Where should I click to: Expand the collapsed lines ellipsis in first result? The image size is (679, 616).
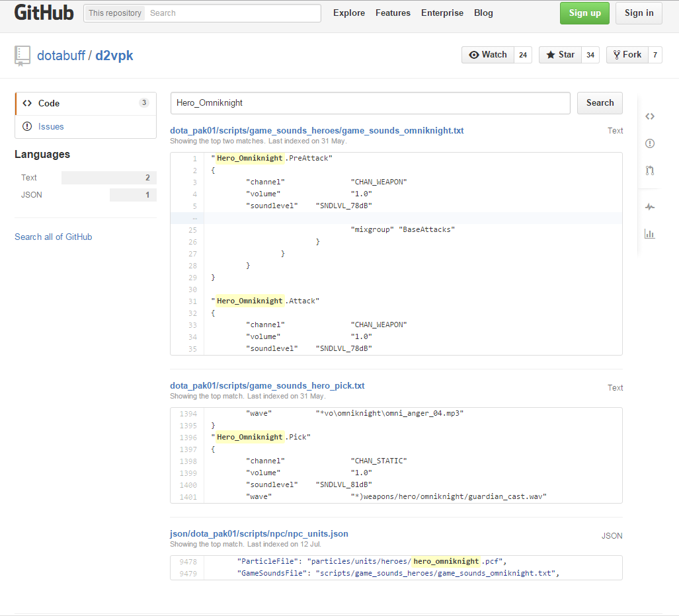coord(194,218)
